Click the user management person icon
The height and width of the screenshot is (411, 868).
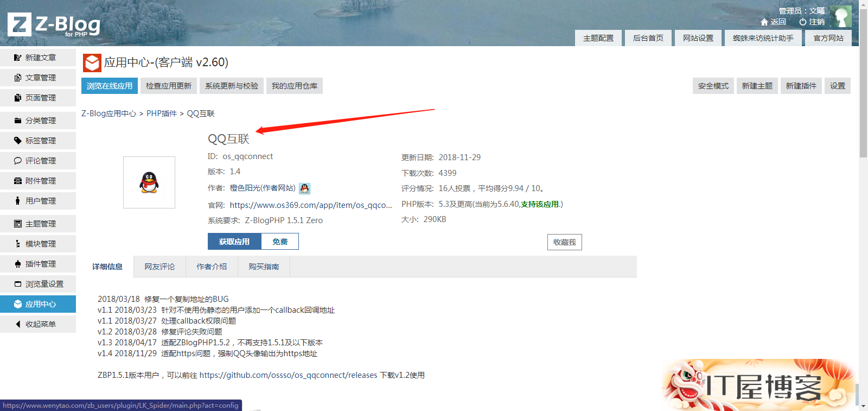coord(18,201)
